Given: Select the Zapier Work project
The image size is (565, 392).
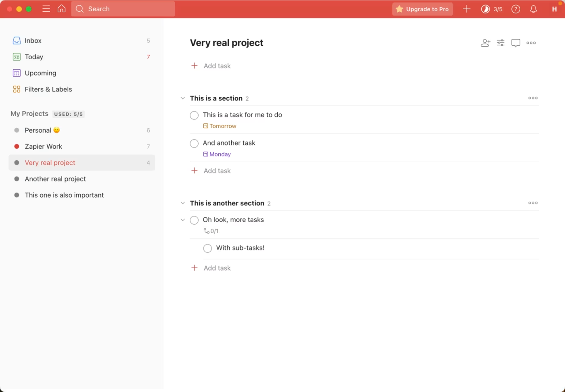Looking at the screenshot, I should [82, 146].
